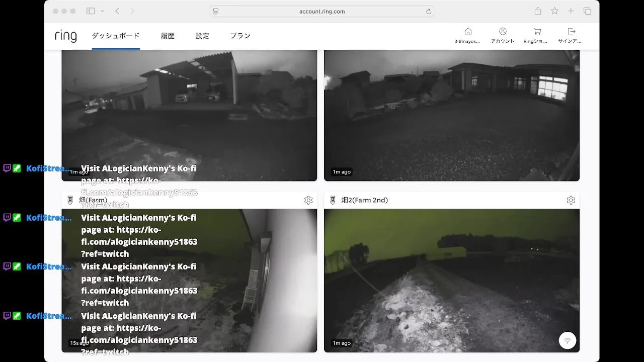Click the Ring logo
The width and height of the screenshot is (644, 362).
(x=66, y=36)
